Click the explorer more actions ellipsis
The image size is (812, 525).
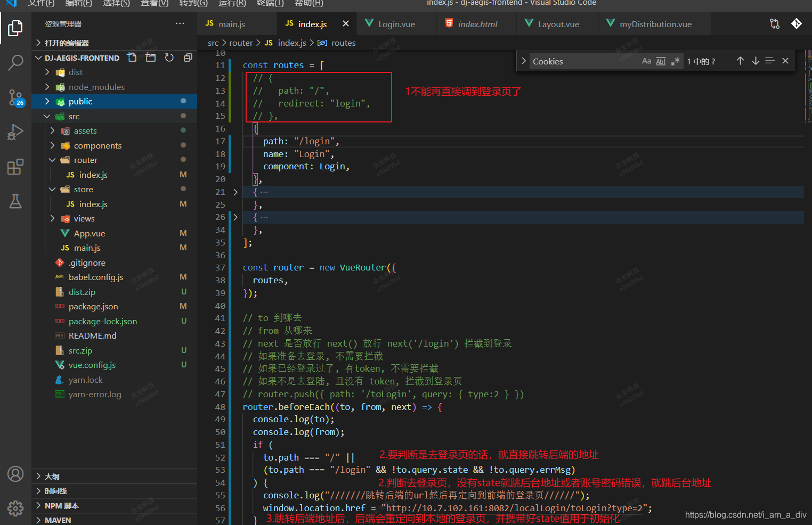[180, 24]
